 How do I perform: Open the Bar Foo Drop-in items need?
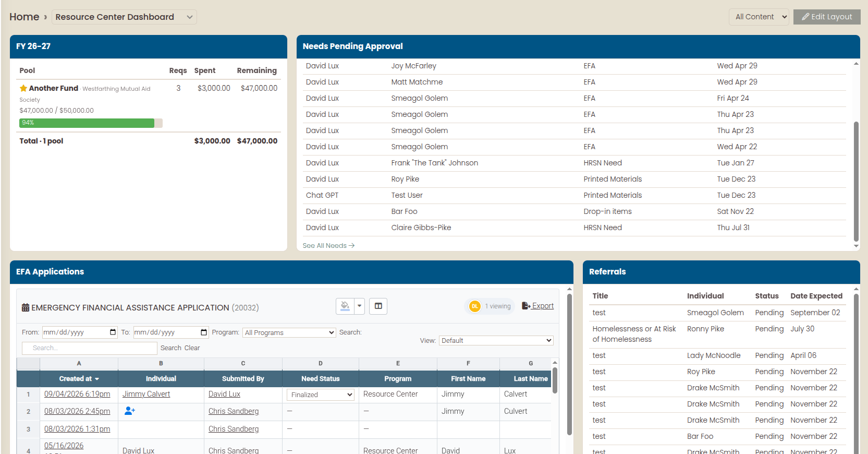point(574,211)
